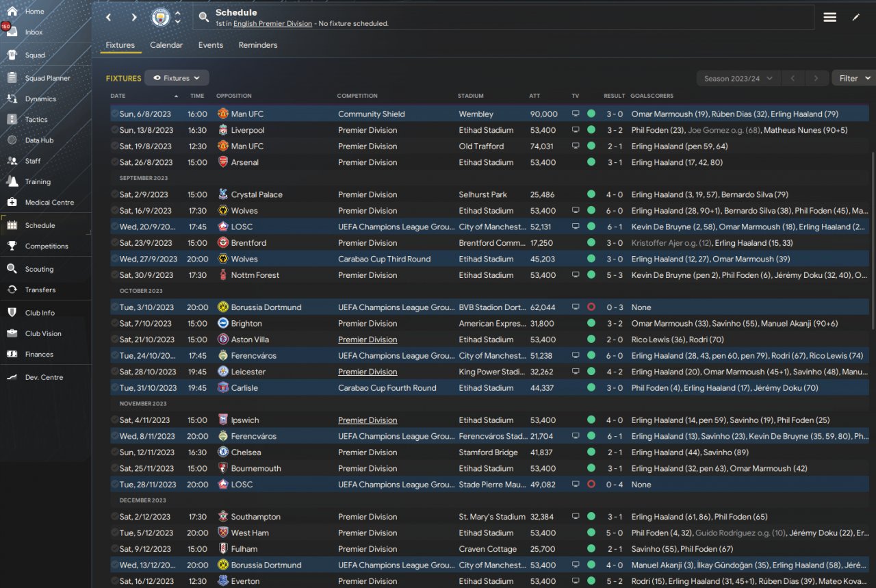
Task: Open the Dynamics screen
Action: click(40, 99)
